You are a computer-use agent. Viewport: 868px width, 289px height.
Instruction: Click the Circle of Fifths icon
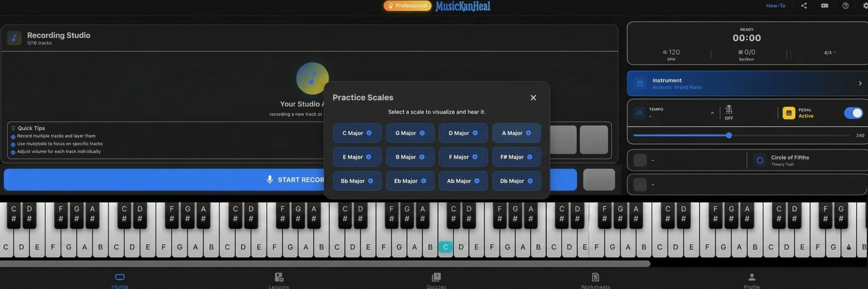760,160
